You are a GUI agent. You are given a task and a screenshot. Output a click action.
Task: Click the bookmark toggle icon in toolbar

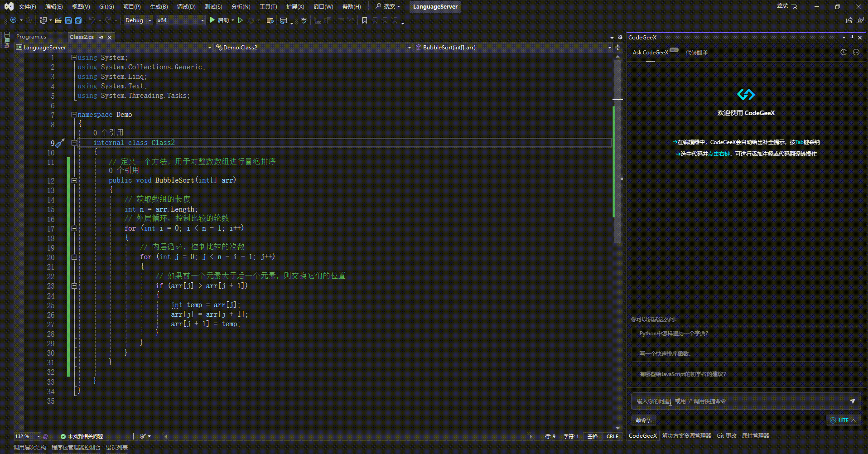point(365,20)
